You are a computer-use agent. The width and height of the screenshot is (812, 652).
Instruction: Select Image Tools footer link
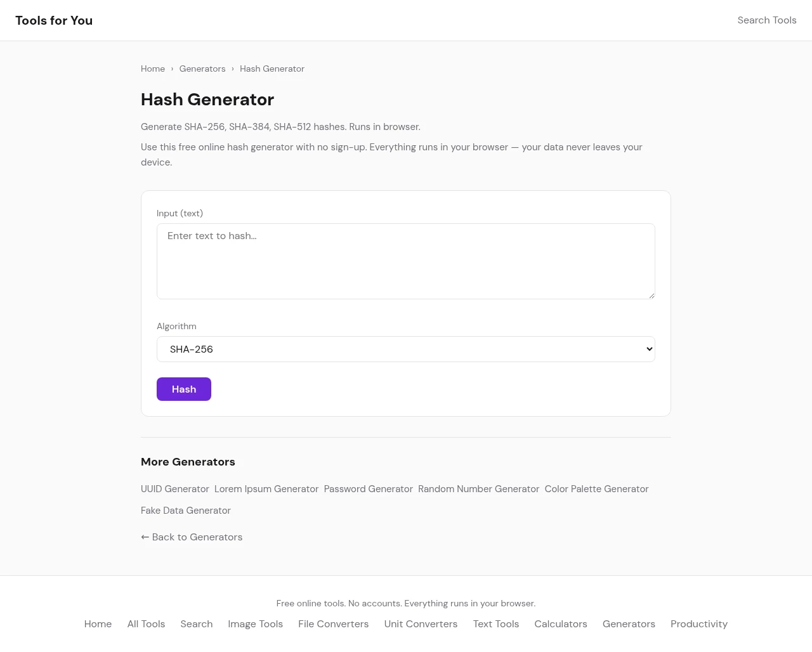(x=255, y=624)
